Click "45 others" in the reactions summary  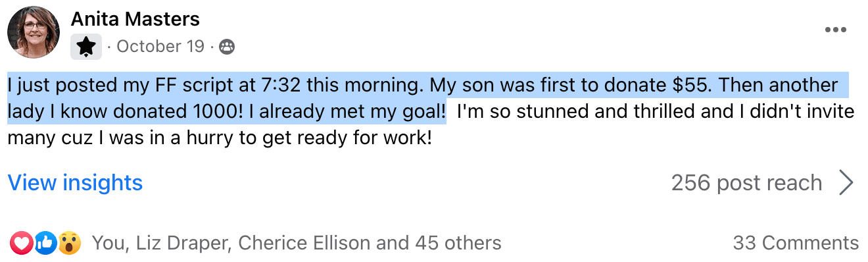[458, 244]
